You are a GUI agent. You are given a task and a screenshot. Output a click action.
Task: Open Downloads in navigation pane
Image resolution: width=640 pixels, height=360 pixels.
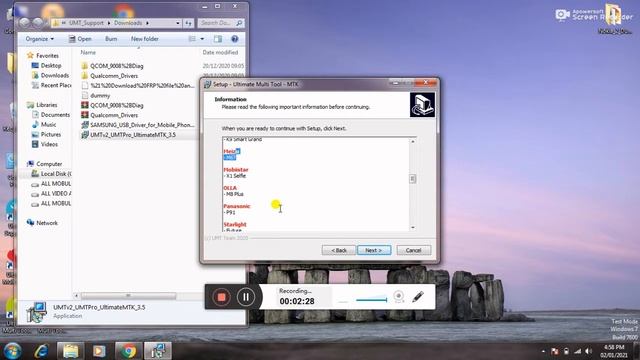pos(54,75)
